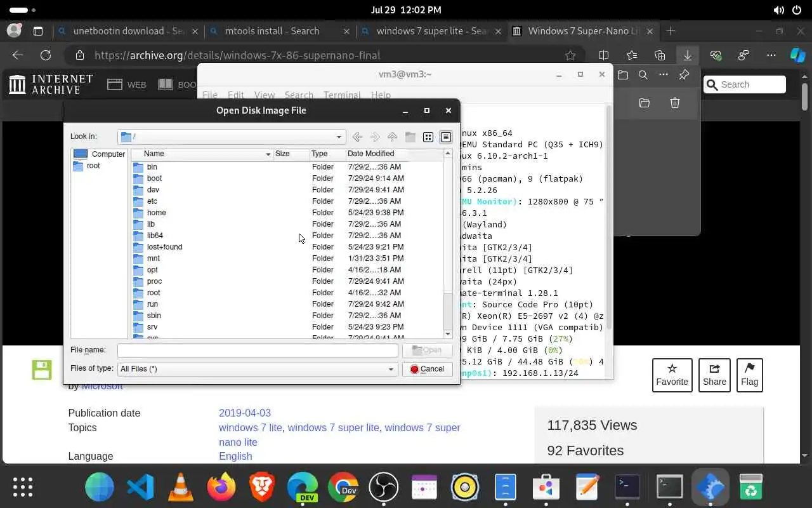Launch Visual Studio Code from the dock
Image resolution: width=812 pixels, height=508 pixels.
point(140,488)
